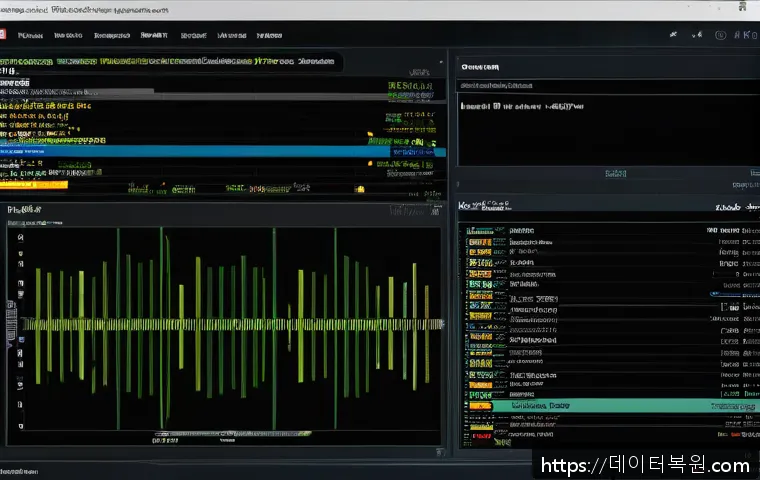This screenshot has width=760, height=480.
Task: Open the first menu in the menu bar
Action: pyautogui.click(x=30, y=35)
